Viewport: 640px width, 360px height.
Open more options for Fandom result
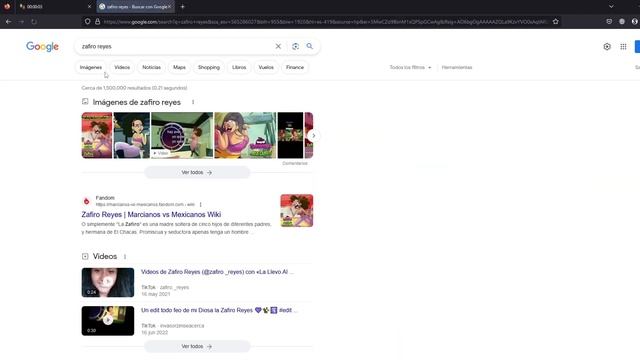[200, 204]
